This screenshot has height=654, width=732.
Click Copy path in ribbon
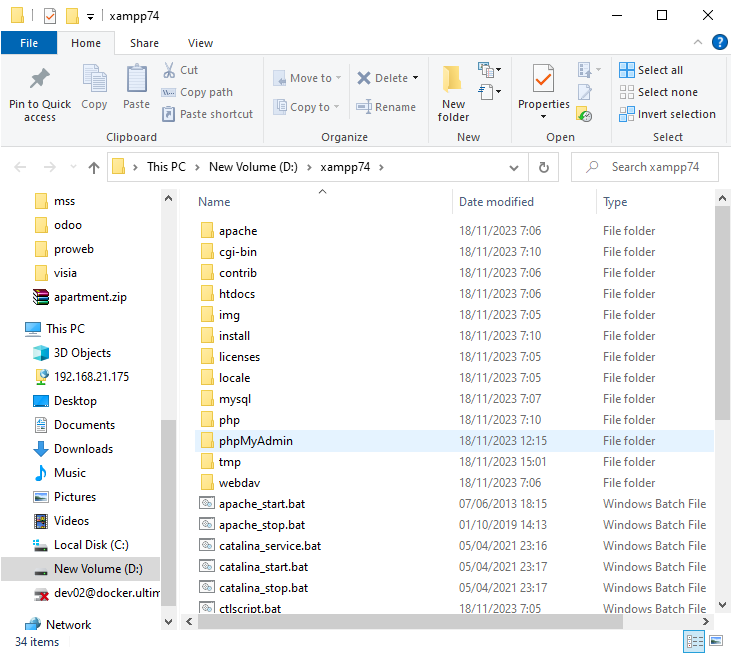[197, 92]
